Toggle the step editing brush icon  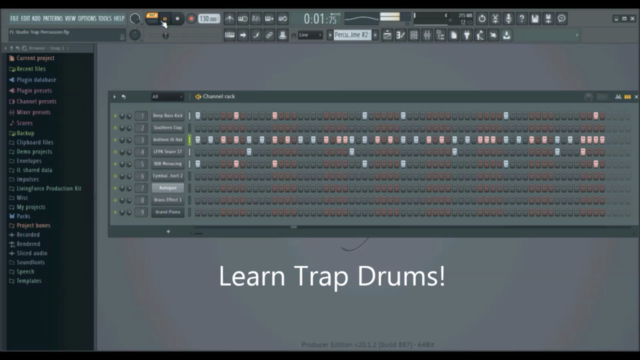[x=256, y=35]
